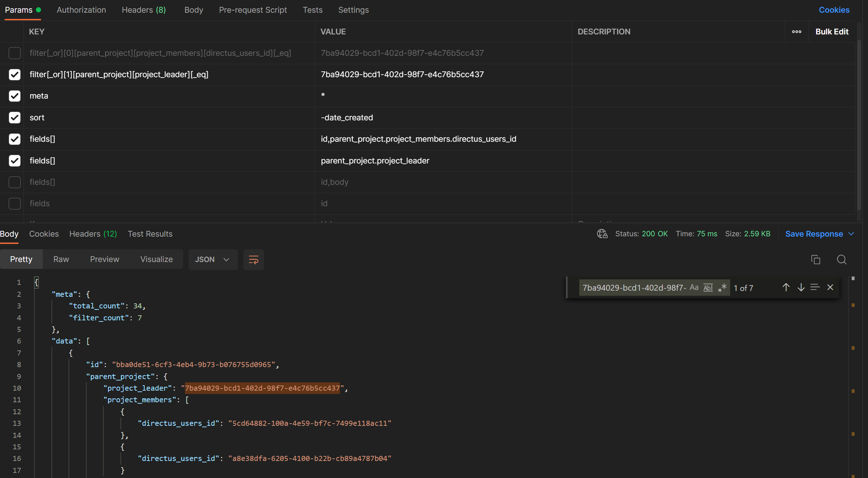Open the request Body tab
The width and height of the screenshot is (868, 478).
[194, 10]
